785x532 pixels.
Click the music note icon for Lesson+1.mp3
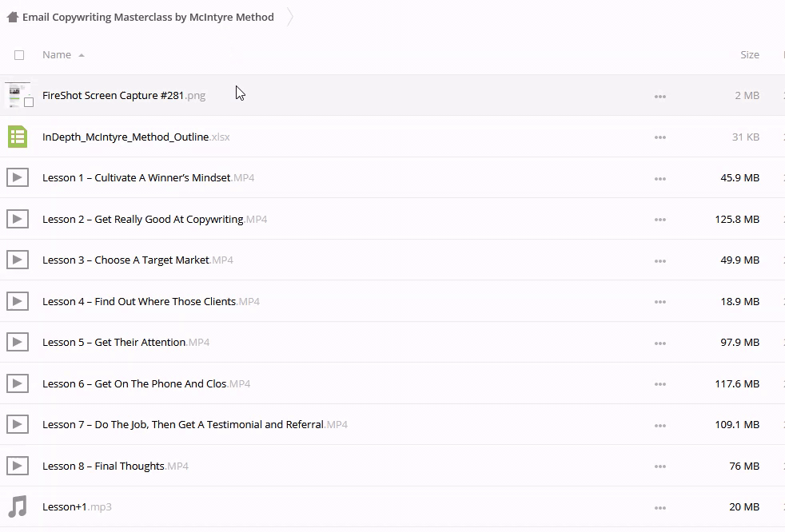[x=18, y=506]
